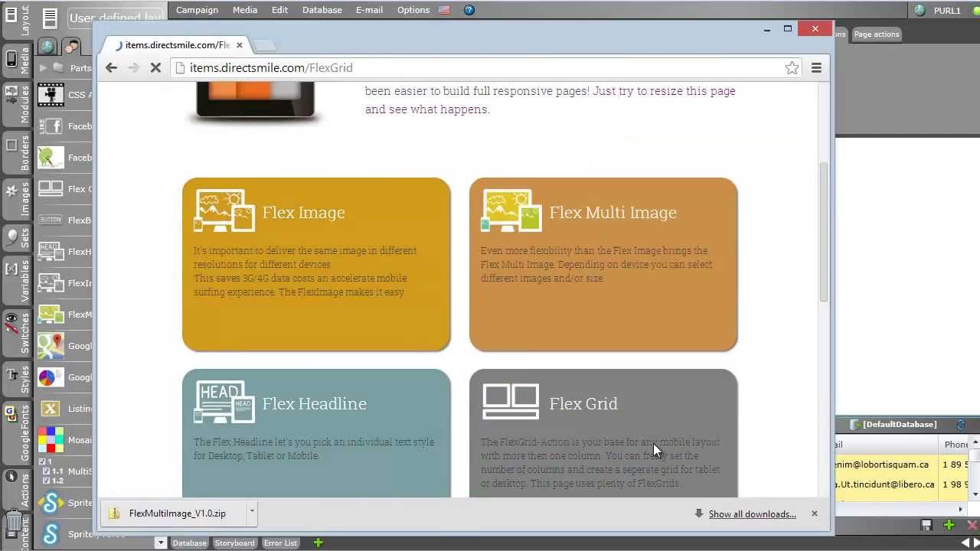
Task: Select the green Facebook drawing item icon
Action: point(51,158)
